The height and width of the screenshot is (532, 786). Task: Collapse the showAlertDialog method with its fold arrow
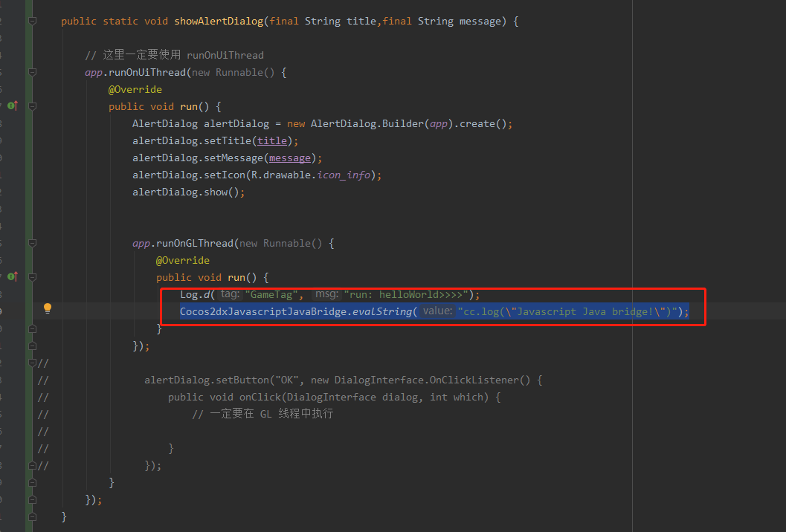point(31,21)
